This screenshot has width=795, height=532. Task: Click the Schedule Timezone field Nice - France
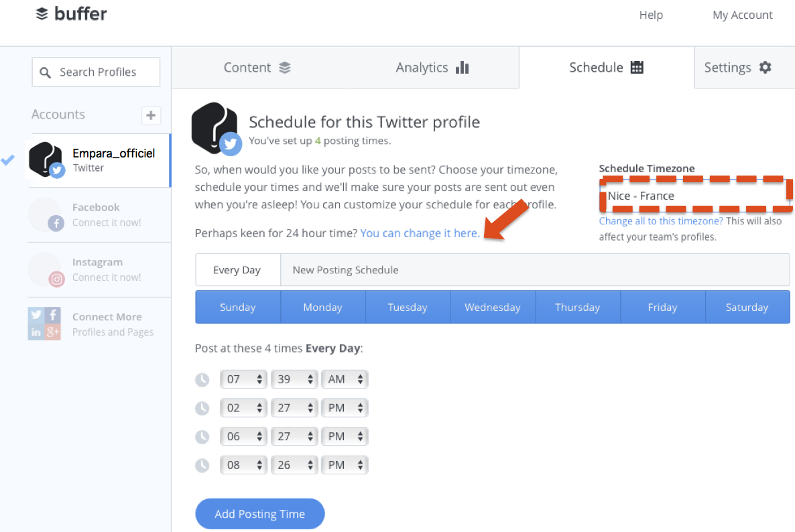point(694,196)
